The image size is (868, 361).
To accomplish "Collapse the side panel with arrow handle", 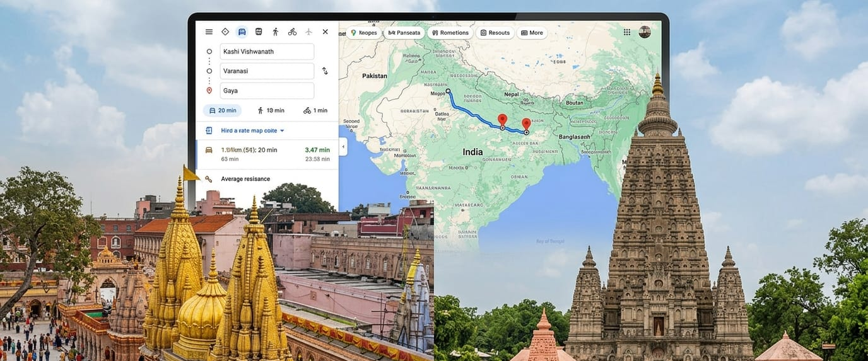I will pos(343,146).
